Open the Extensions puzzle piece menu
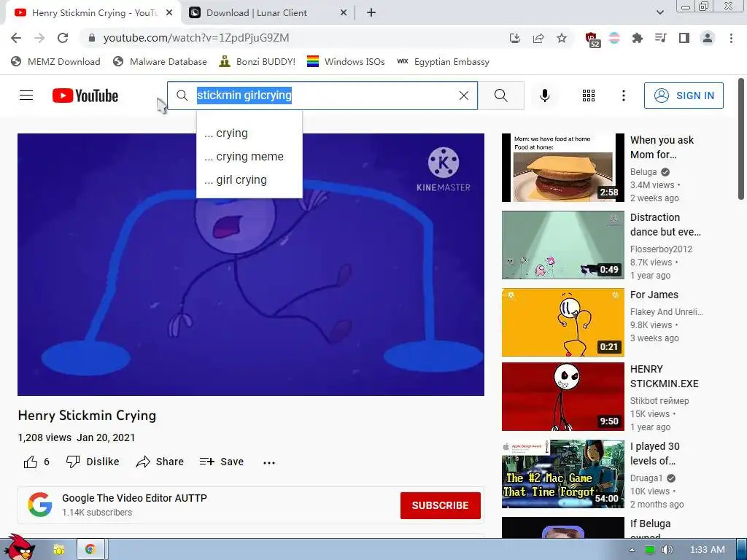Screen dimensions: 747x560 tap(637, 38)
